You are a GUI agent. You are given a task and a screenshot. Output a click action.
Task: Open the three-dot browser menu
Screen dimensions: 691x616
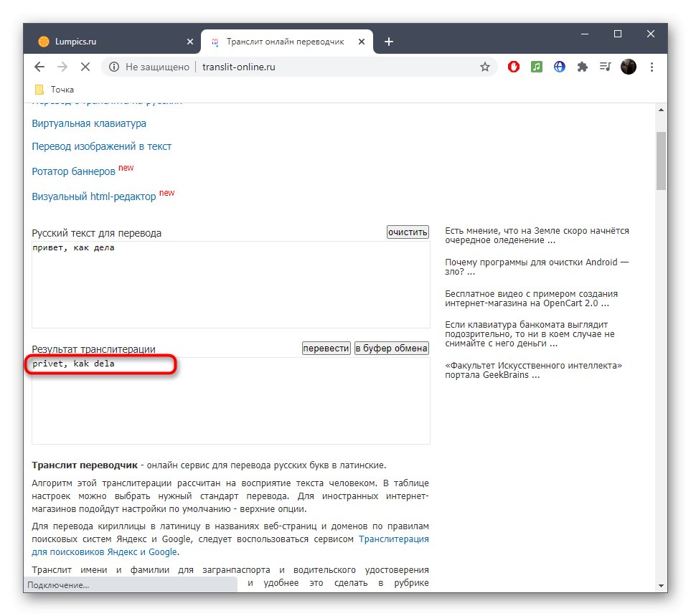click(x=652, y=66)
